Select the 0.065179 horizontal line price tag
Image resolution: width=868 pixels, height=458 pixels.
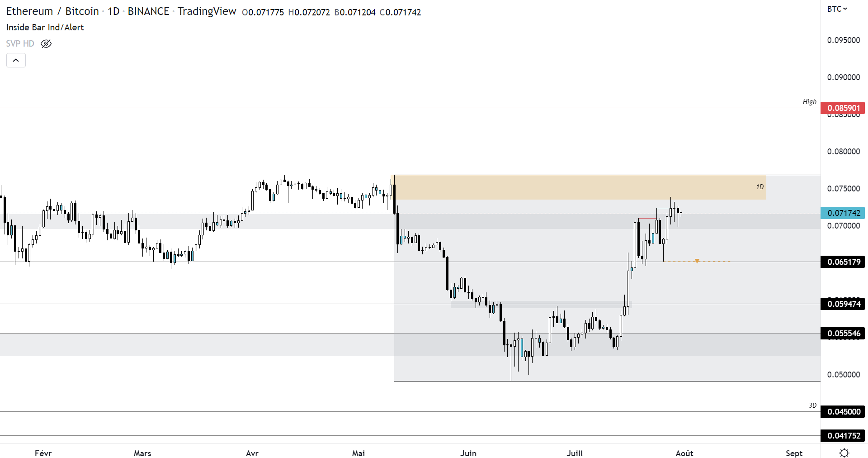click(843, 262)
